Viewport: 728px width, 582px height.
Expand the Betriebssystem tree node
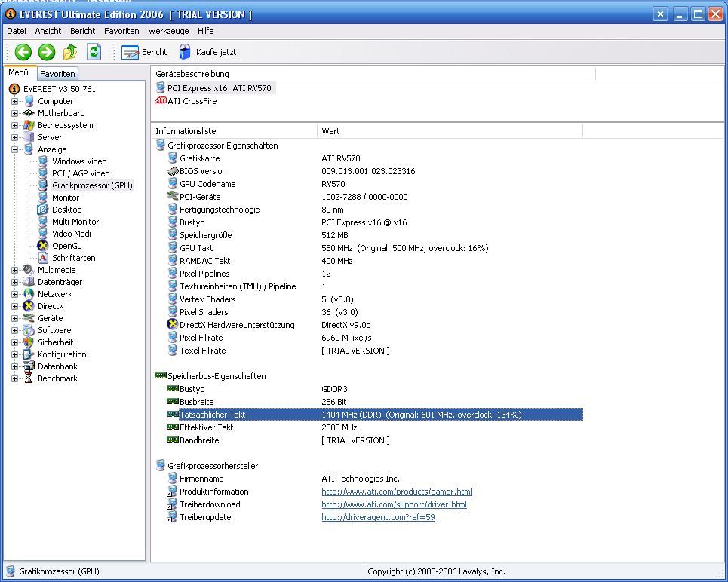pyautogui.click(x=15, y=125)
